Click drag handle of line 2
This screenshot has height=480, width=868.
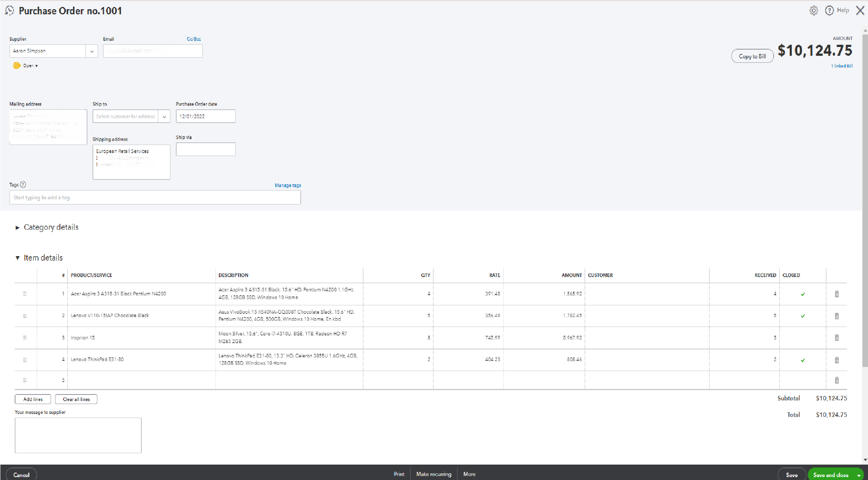coord(25,316)
